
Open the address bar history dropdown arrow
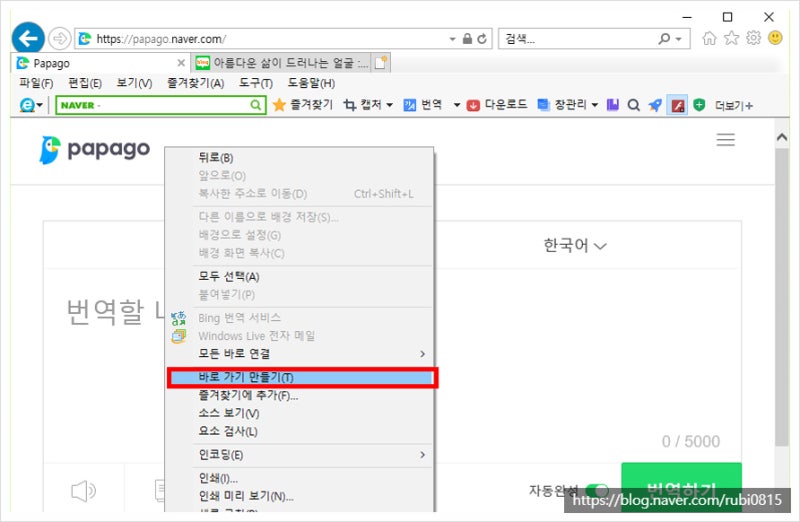(453, 39)
